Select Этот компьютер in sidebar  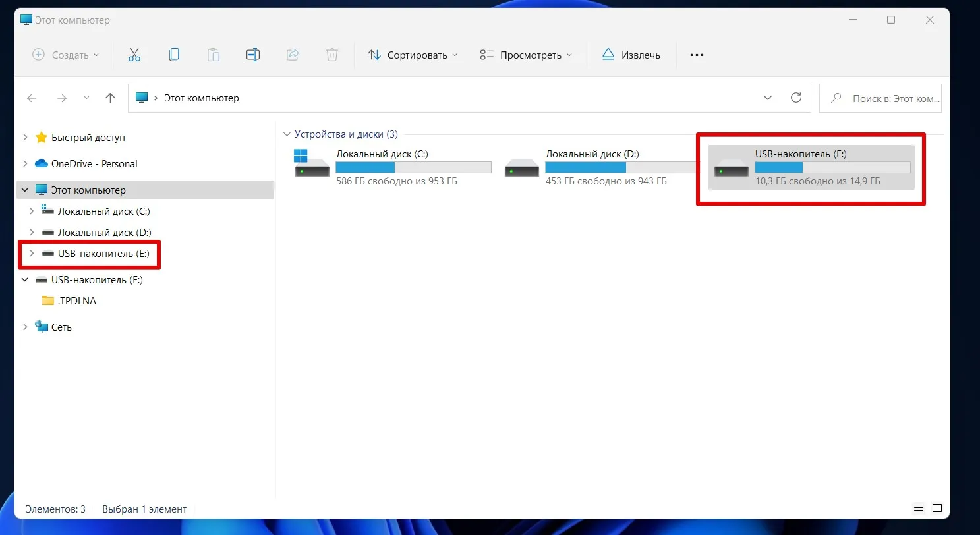tap(88, 190)
